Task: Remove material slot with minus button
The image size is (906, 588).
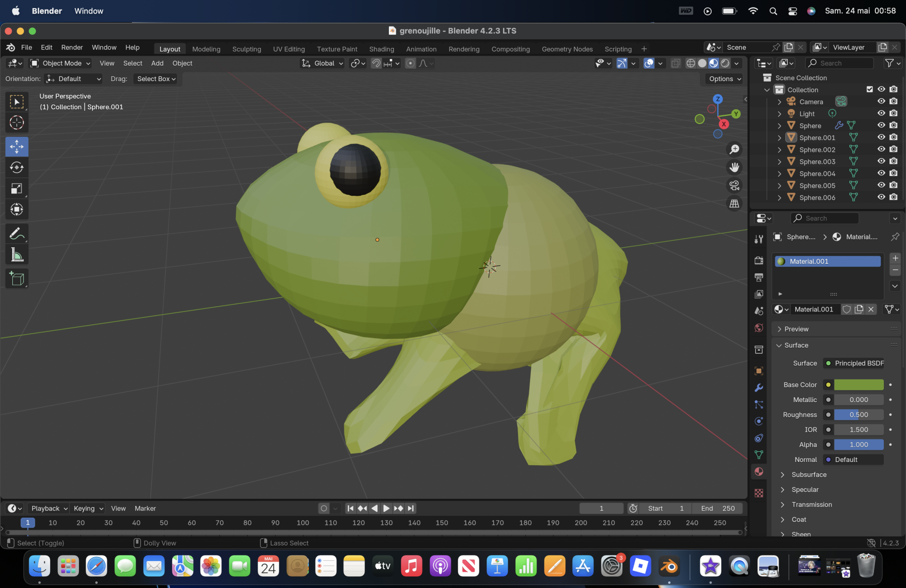Action: click(x=895, y=270)
